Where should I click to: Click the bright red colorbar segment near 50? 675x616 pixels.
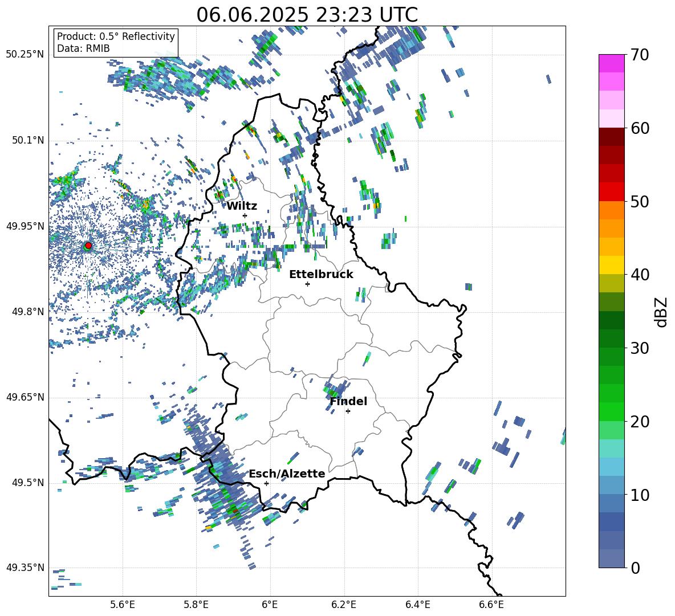point(612,192)
